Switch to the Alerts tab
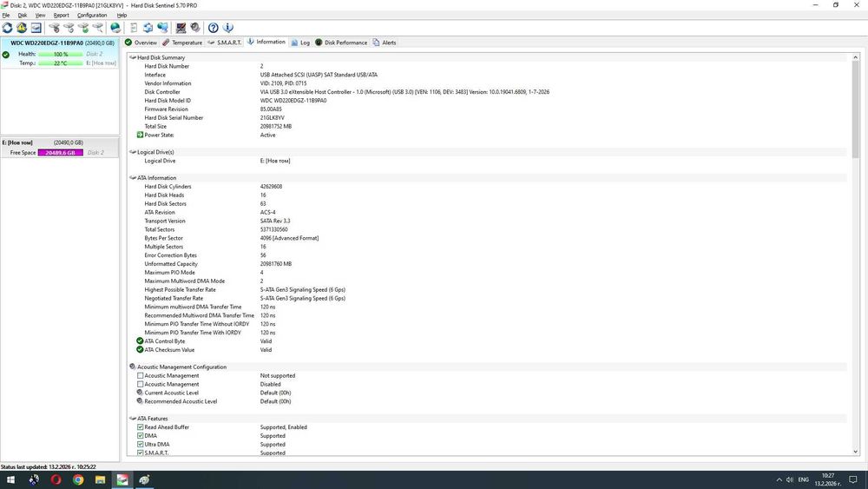 [x=385, y=43]
